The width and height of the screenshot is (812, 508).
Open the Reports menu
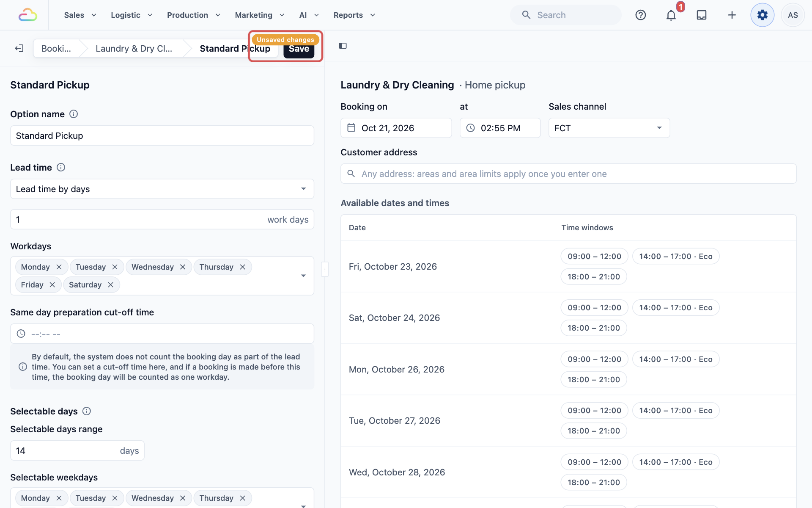(354, 15)
